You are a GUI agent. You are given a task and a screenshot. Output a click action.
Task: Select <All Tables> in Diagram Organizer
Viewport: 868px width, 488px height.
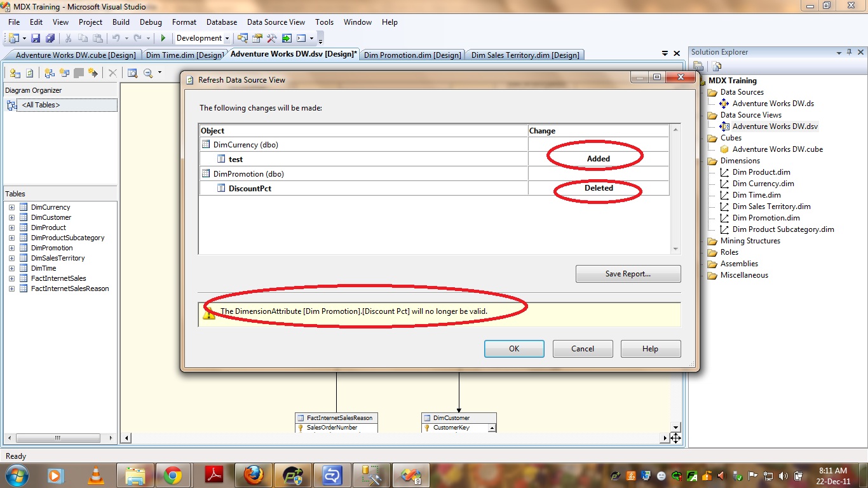(41, 105)
